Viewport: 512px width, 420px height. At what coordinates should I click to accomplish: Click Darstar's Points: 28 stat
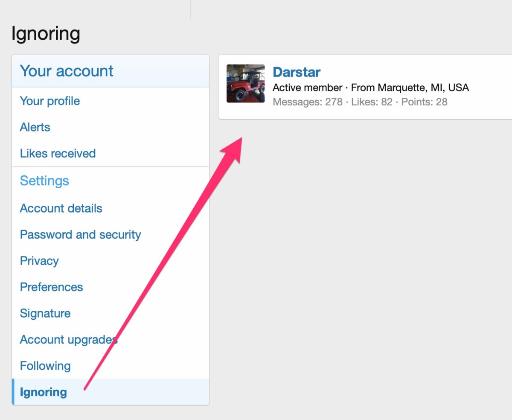pyautogui.click(x=424, y=102)
